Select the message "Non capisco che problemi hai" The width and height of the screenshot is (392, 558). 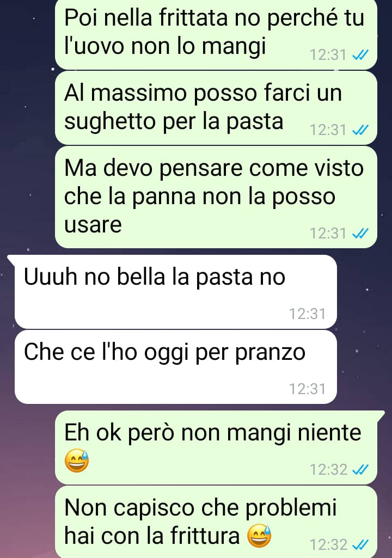pos(216,522)
